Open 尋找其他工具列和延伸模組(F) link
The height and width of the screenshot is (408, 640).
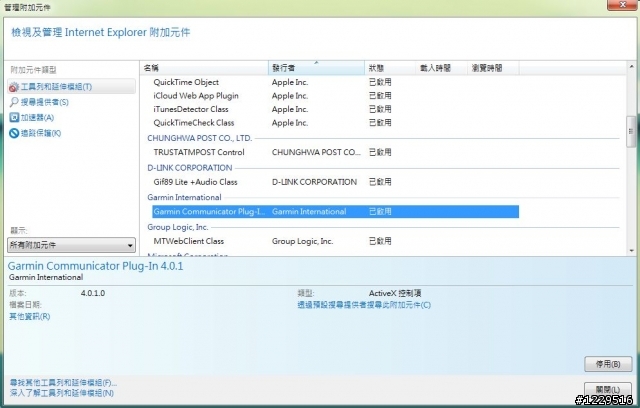[x=63, y=383]
